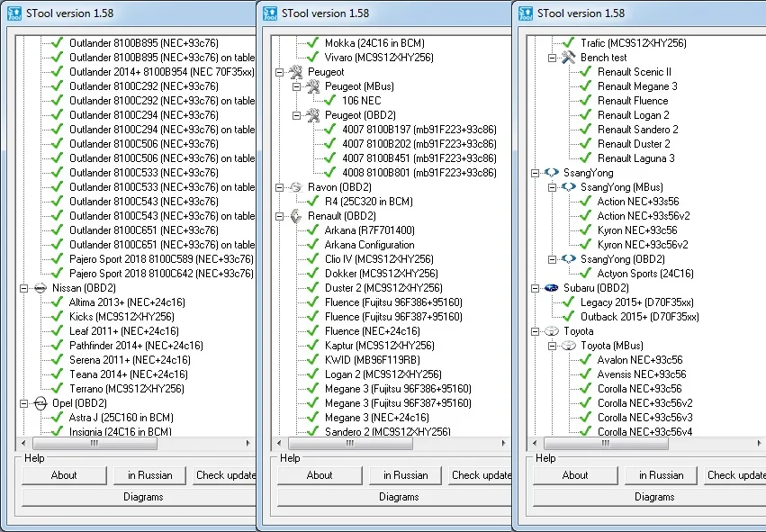766x532 pixels.
Task: Select Kyron NEC+93c56v2 entry
Action: [643, 245]
